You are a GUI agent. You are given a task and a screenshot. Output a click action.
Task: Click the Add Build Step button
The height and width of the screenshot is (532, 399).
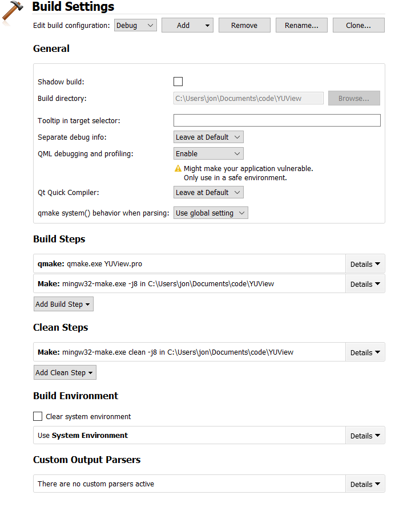pos(63,304)
